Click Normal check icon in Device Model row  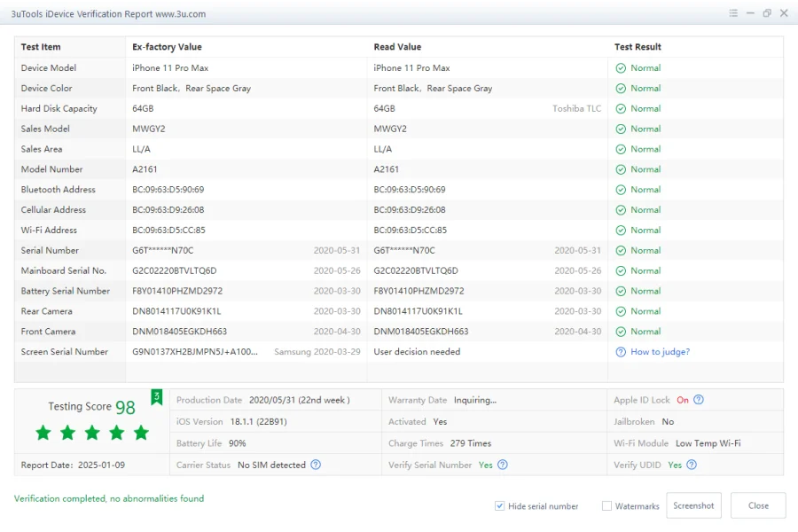point(621,68)
